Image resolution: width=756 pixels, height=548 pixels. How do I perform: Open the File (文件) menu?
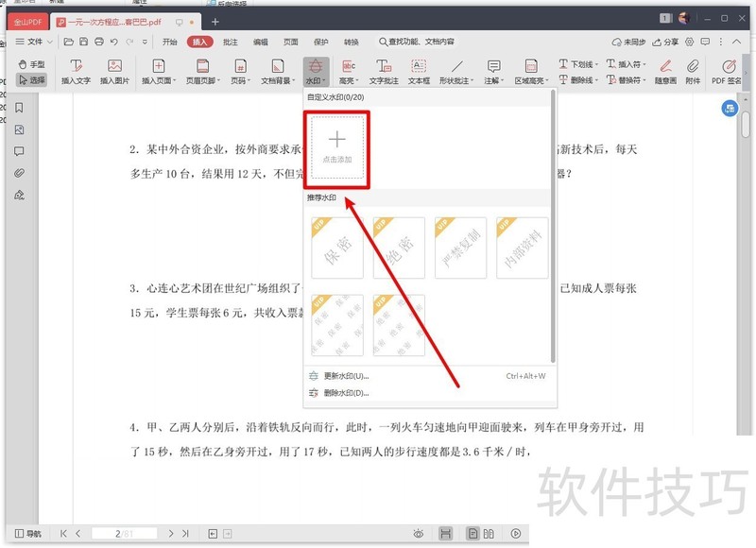pyautogui.click(x=34, y=42)
